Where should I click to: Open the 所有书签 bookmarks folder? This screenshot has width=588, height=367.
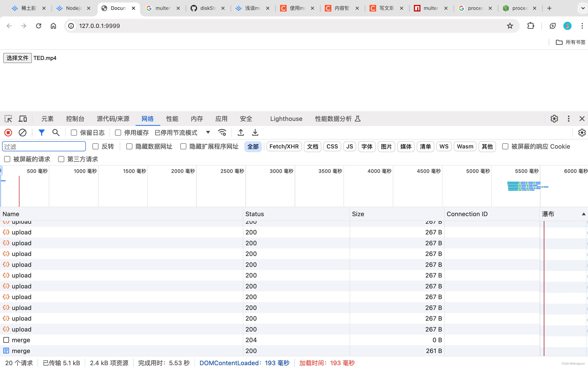571,42
